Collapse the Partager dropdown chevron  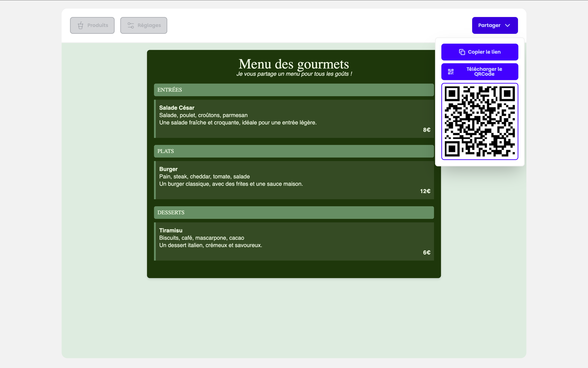tap(507, 25)
